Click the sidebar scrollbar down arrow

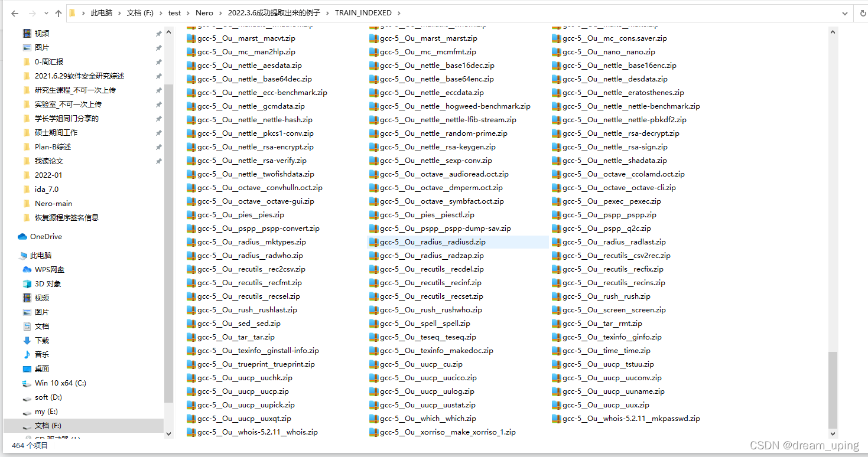coord(169,434)
